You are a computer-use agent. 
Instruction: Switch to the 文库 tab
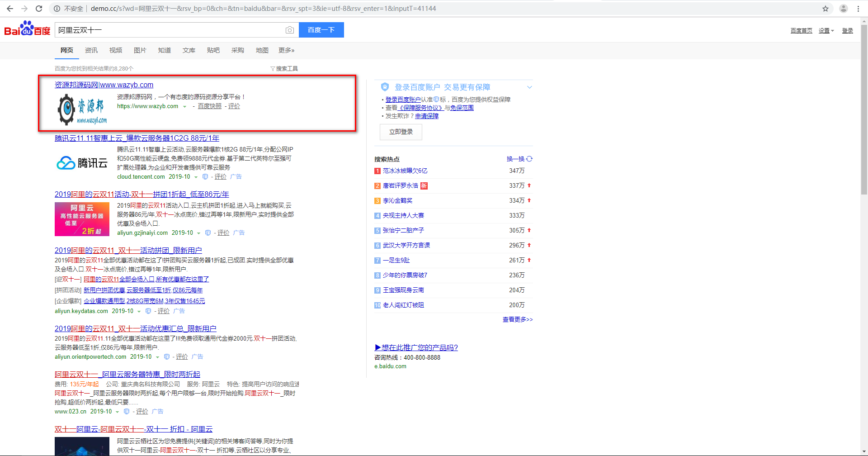point(189,50)
